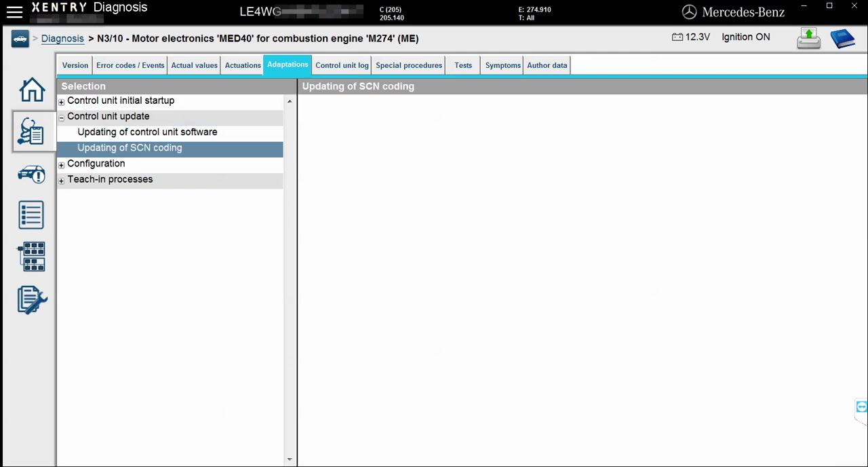Switch to the Error codes / Events tab
This screenshot has height=467, width=868.
click(130, 65)
